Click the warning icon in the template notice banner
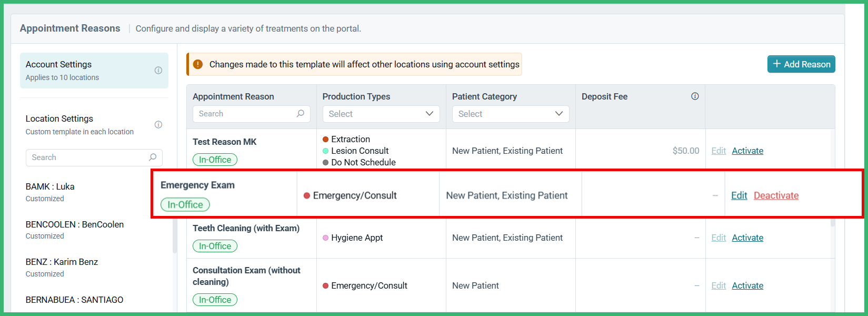This screenshot has height=316, width=868. click(197, 64)
